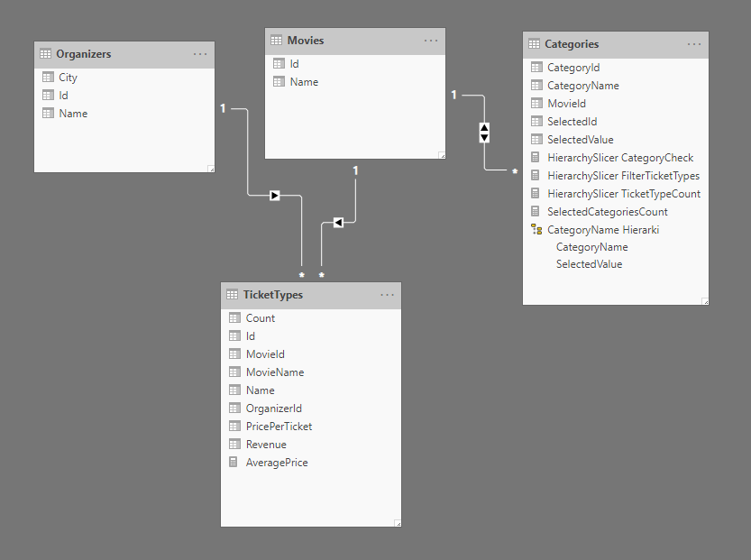
Task: Open the TicketTypes table options menu
Action: coord(387,295)
